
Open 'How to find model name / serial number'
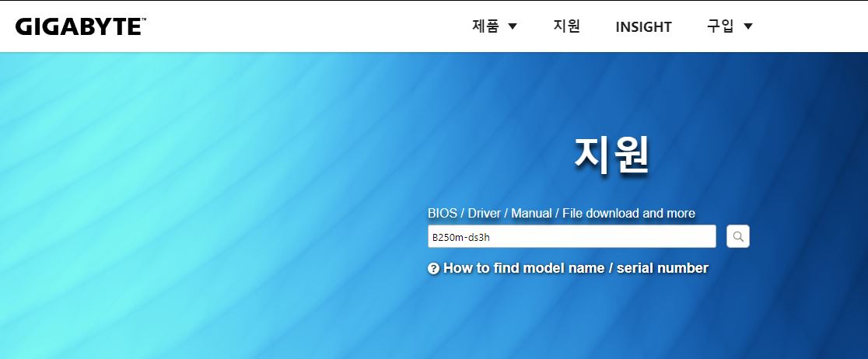point(576,268)
